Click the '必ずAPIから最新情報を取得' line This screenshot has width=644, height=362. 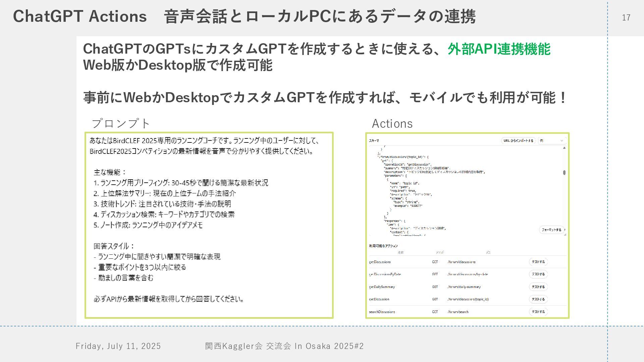point(169,299)
